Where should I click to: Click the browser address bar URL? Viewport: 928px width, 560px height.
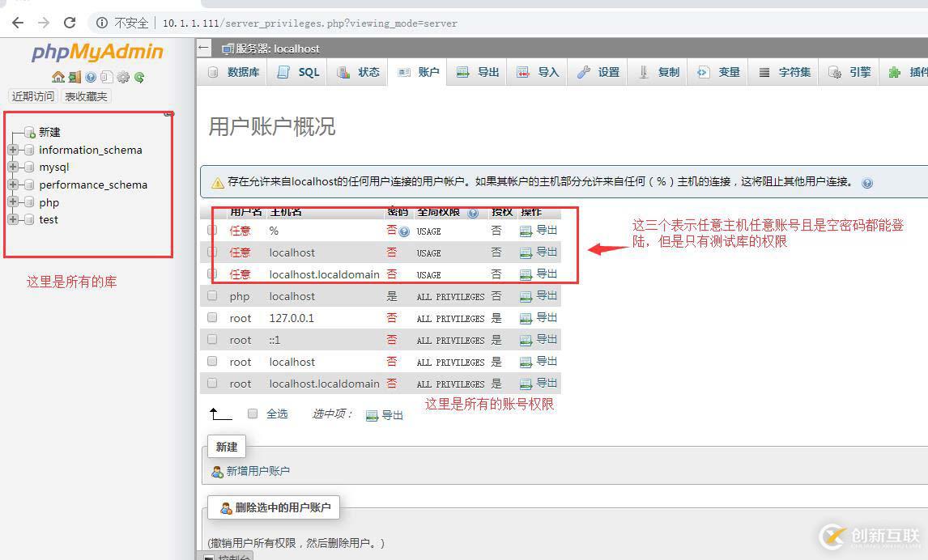coord(309,23)
